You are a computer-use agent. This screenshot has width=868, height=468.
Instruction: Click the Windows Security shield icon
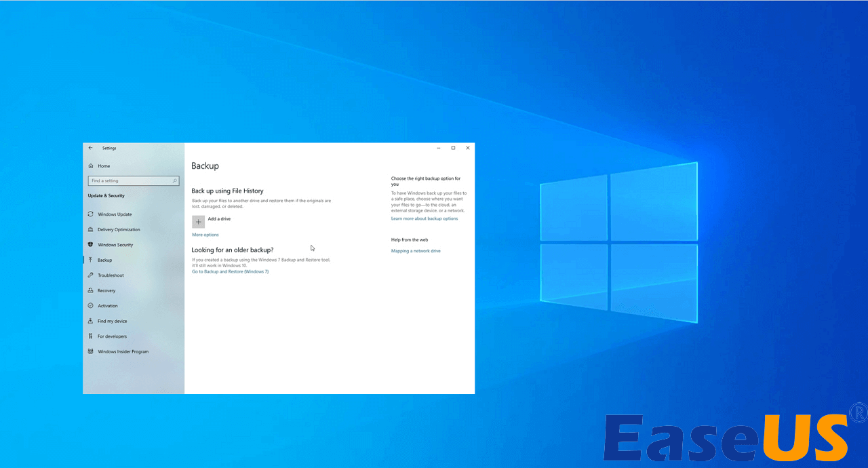pos(90,245)
